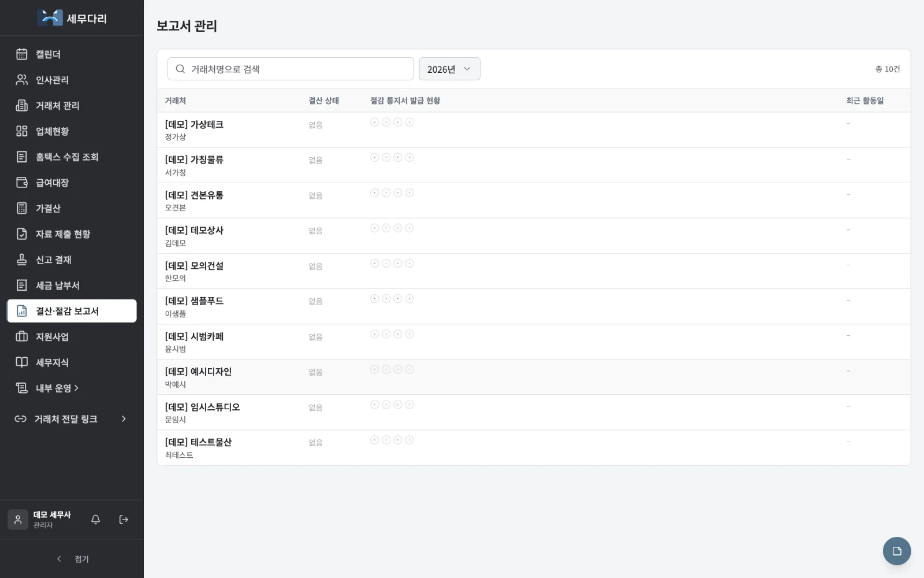Select the [데모] 샘플푸드 client
This screenshot has height=578, width=924.
(x=534, y=306)
